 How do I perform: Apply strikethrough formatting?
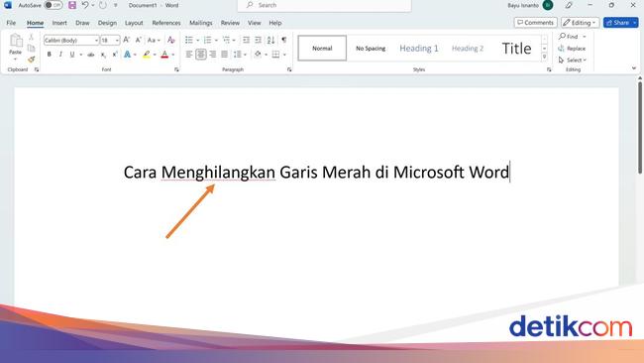[91, 55]
